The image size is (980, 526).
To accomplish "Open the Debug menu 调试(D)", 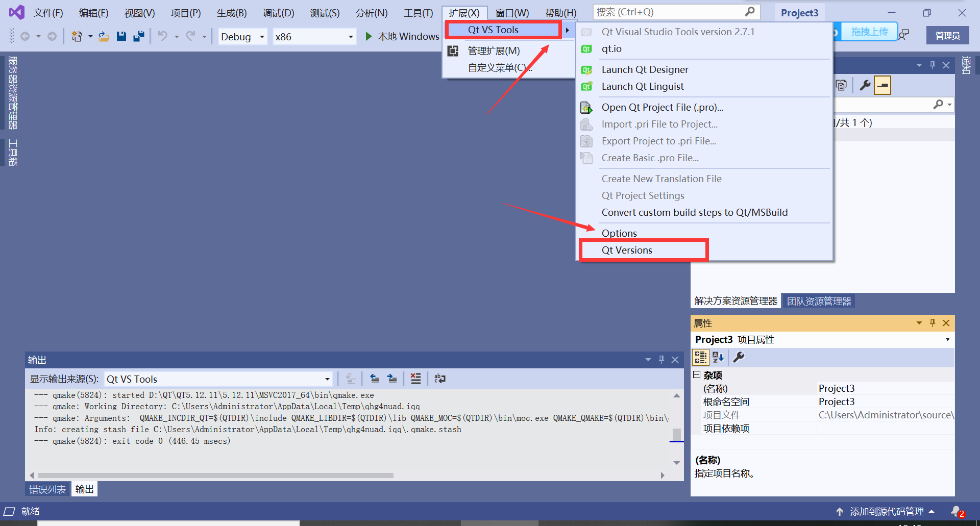I will pyautogui.click(x=279, y=13).
